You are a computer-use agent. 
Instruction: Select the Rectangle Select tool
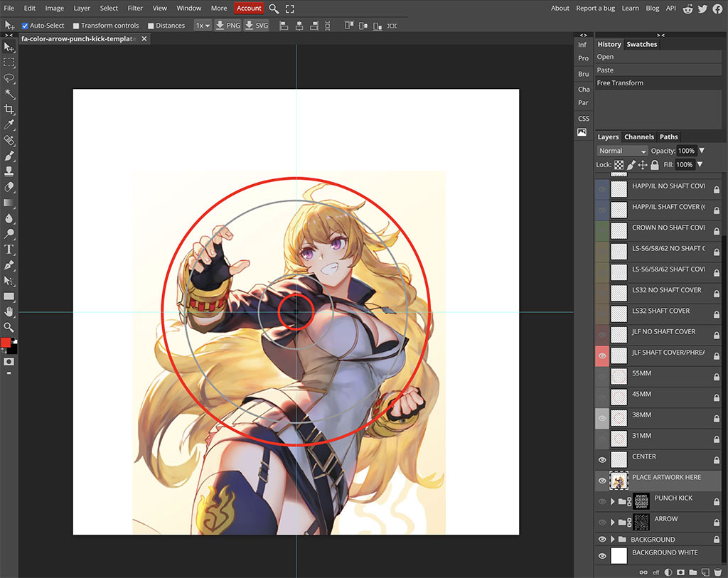click(9, 63)
